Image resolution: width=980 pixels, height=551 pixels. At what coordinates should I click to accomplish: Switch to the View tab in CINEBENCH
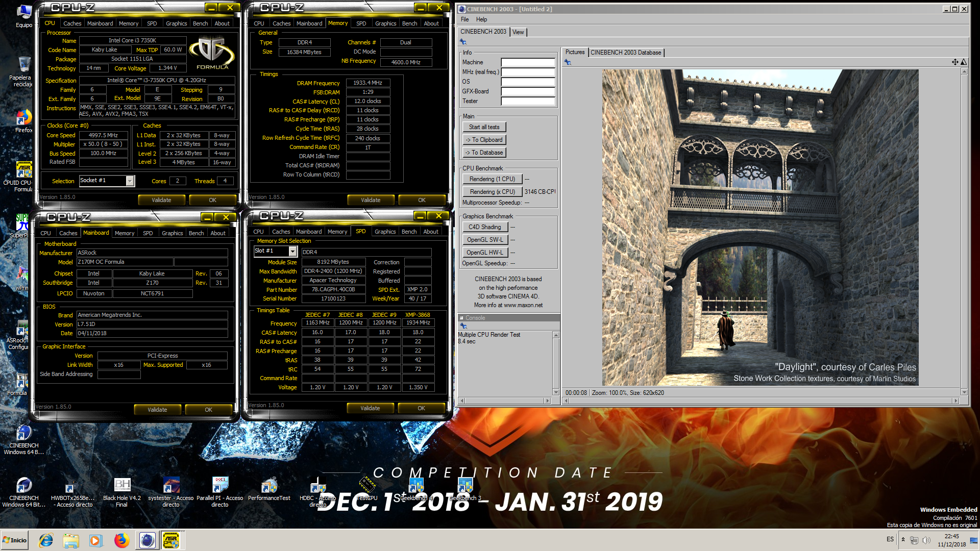pos(518,32)
